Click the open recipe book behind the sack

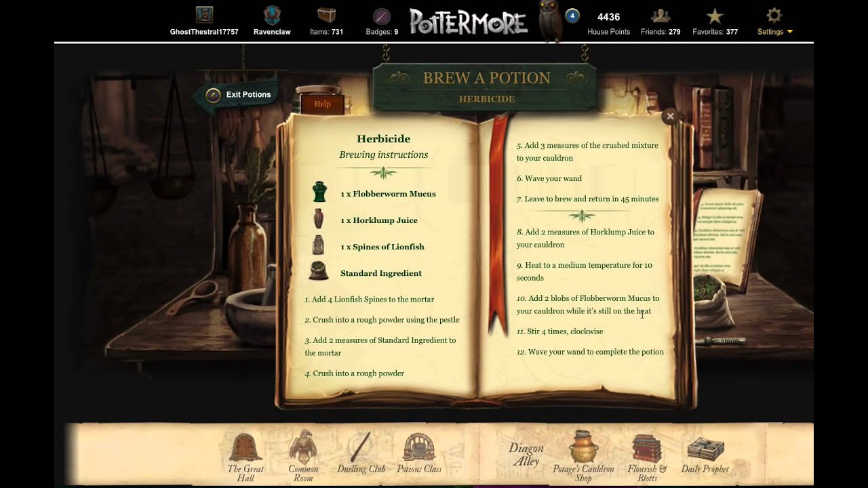click(x=727, y=237)
